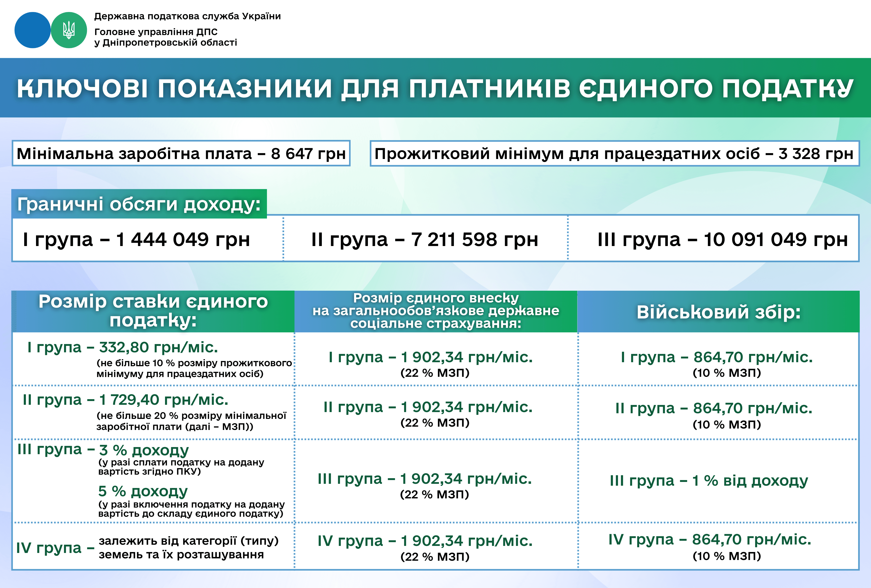Click I група income limit 1 444 049 грн

click(137, 239)
